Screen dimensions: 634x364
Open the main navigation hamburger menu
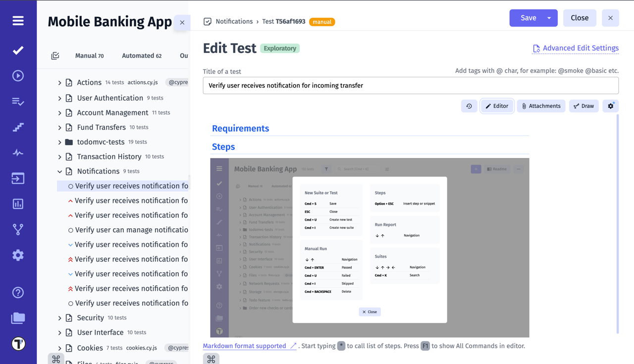[18, 21]
